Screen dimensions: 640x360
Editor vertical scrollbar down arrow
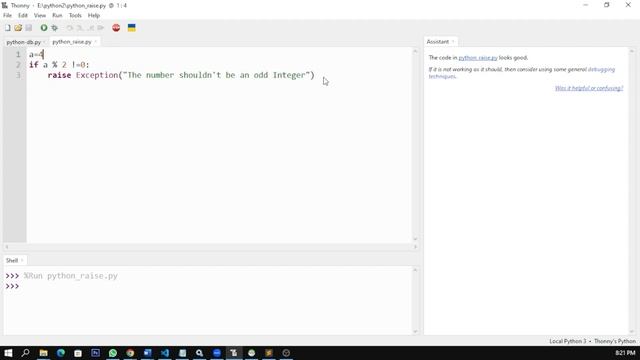(x=415, y=239)
